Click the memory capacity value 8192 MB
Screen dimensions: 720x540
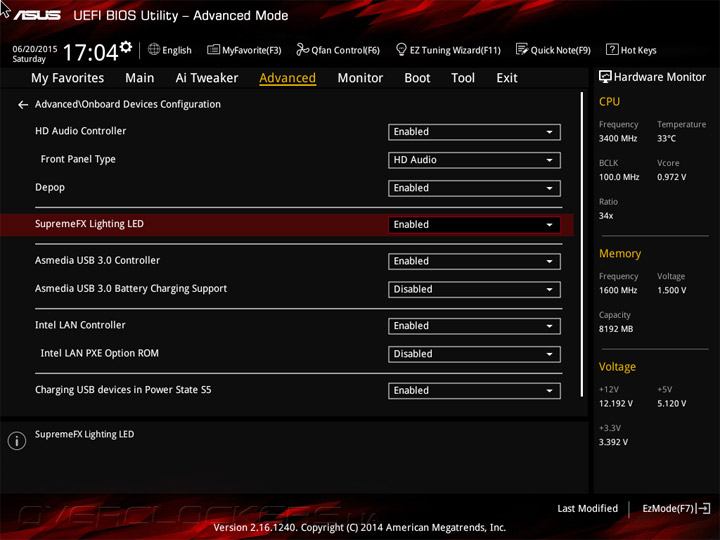(616, 329)
